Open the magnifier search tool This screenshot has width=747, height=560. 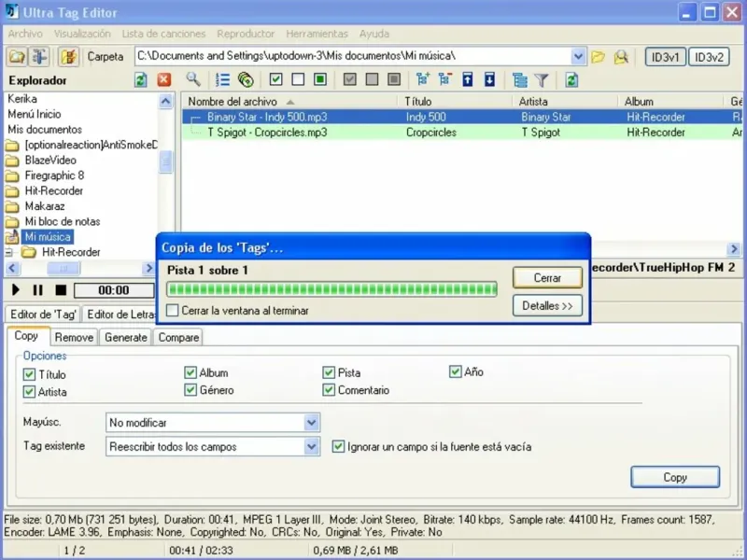click(193, 79)
